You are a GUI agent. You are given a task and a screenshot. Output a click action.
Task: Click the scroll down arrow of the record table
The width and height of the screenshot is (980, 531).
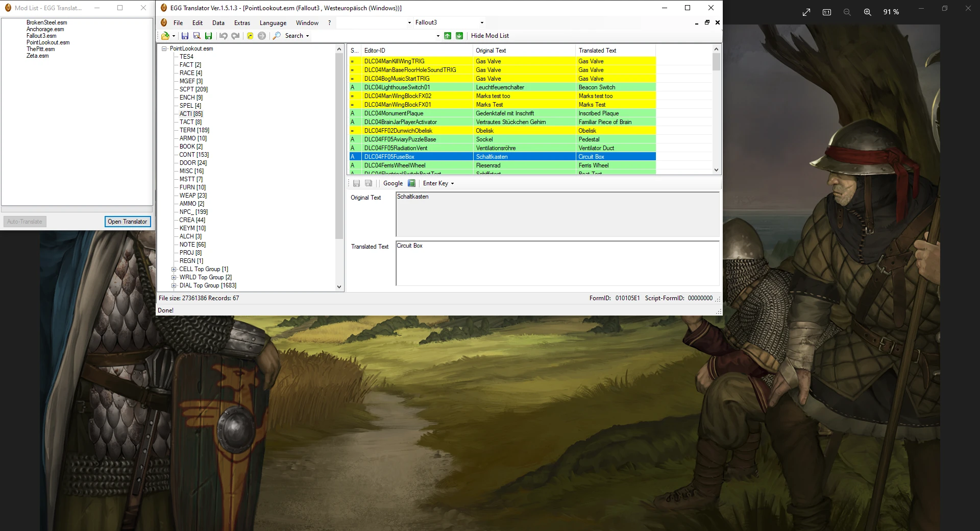(x=716, y=170)
